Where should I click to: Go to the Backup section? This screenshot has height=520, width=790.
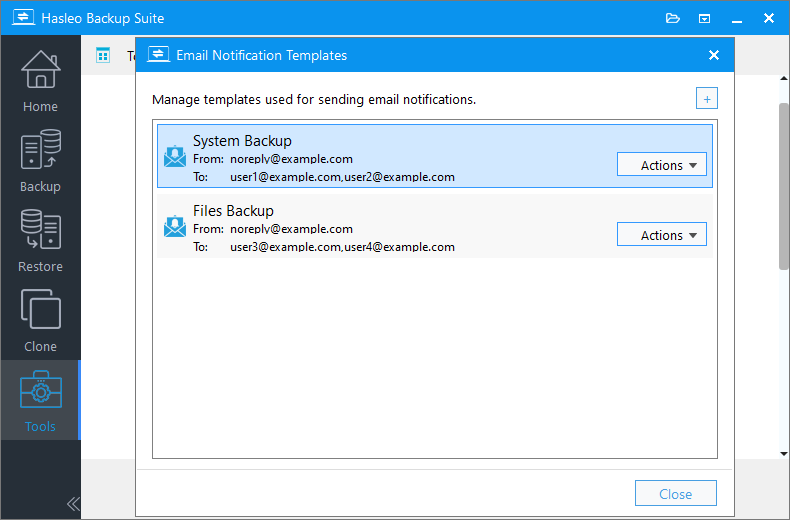(x=40, y=160)
